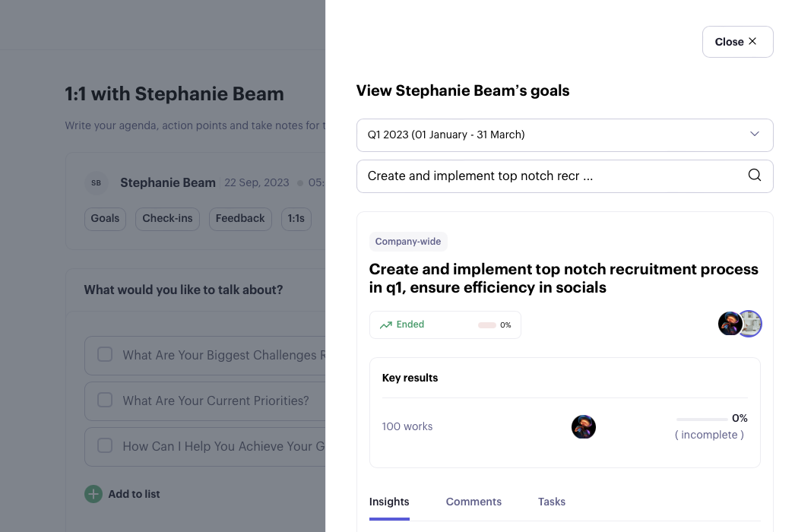The width and height of the screenshot is (795, 532).
Task: Click the SB initials avatar
Action: pos(97,182)
